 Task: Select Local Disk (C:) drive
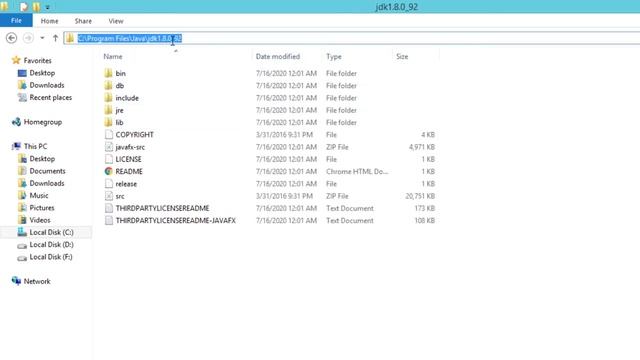click(x=51, y=232)
